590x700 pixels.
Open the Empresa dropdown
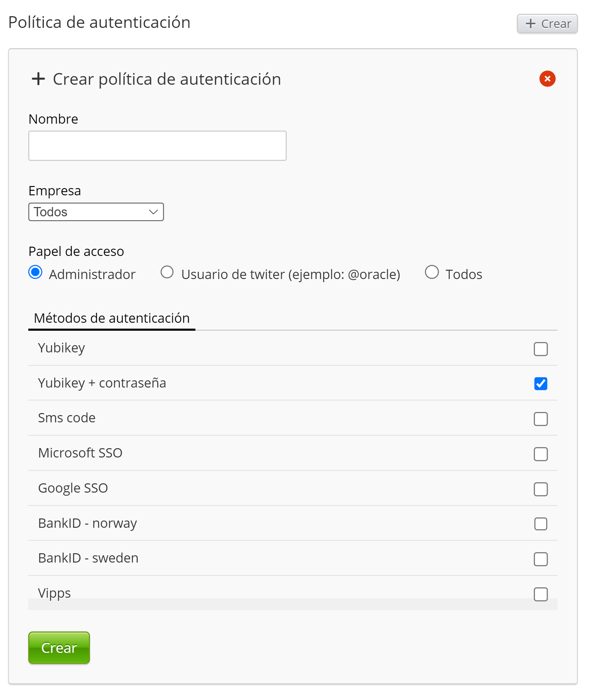tap(96, 212)
